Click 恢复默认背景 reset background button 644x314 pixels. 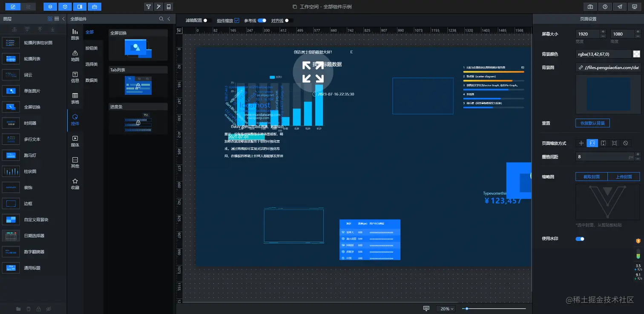click(592, 123)
